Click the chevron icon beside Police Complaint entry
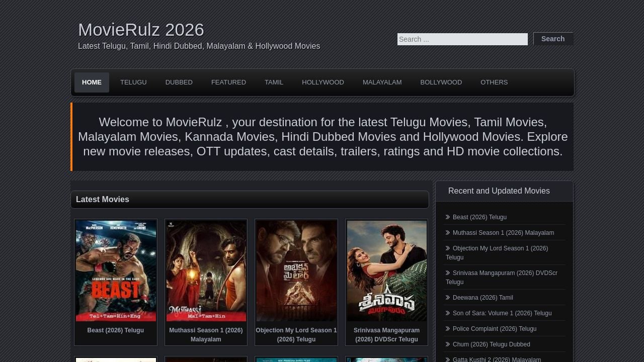The height and width of the screenshot is (362, 644). click(x=448, y=329)
